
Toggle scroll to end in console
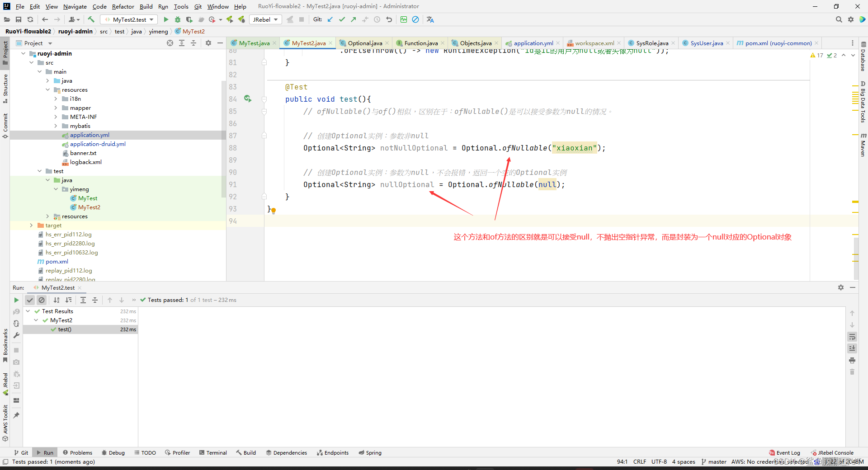852,348
